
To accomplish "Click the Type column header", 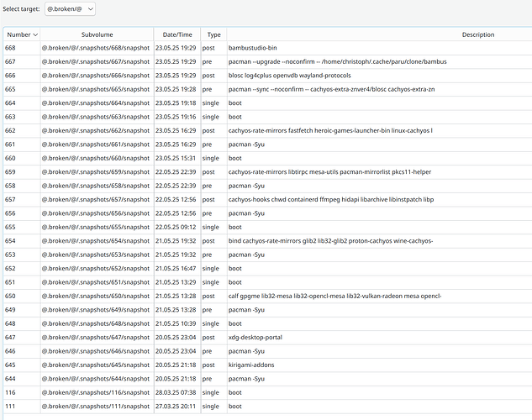I will [x=213, y=34].
